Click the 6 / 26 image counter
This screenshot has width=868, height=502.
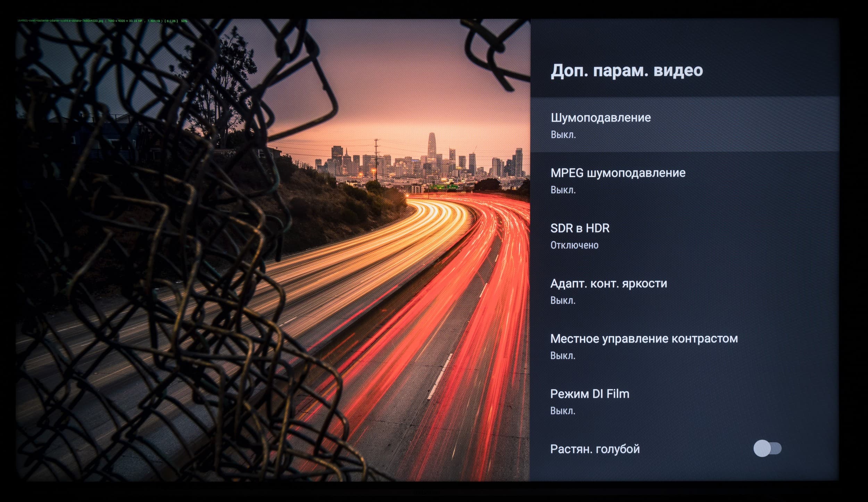172,21
